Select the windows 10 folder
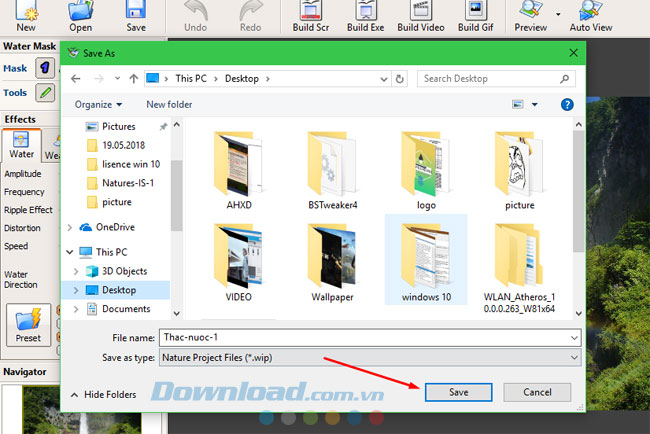Image resolution: width=650 pixels, height=434 pixels. point(426,260)
